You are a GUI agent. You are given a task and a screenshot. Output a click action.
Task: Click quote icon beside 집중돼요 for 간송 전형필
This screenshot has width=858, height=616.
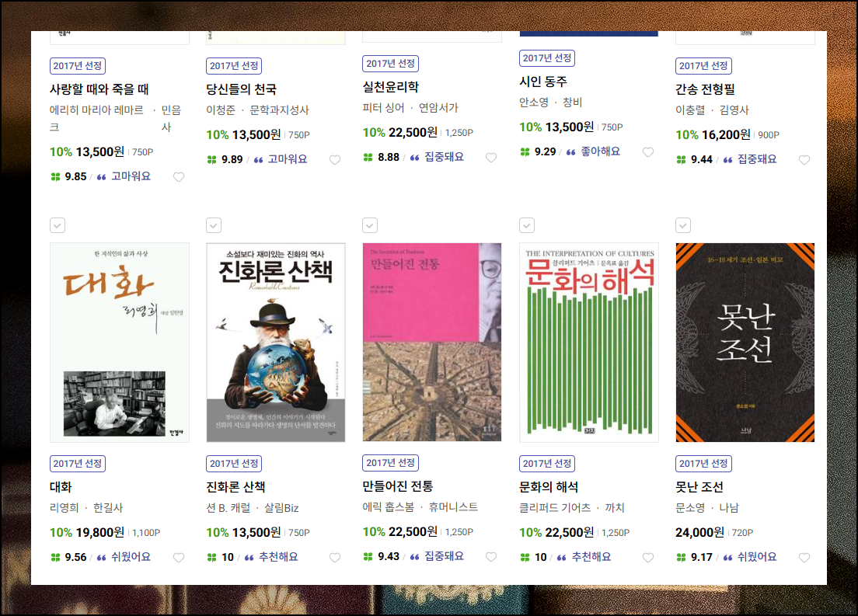point(727,160)
